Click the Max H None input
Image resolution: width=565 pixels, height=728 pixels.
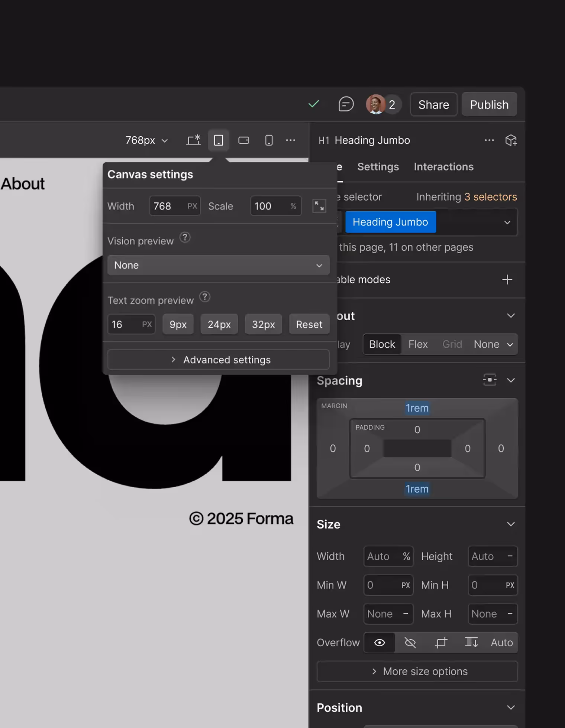(493, 614)
